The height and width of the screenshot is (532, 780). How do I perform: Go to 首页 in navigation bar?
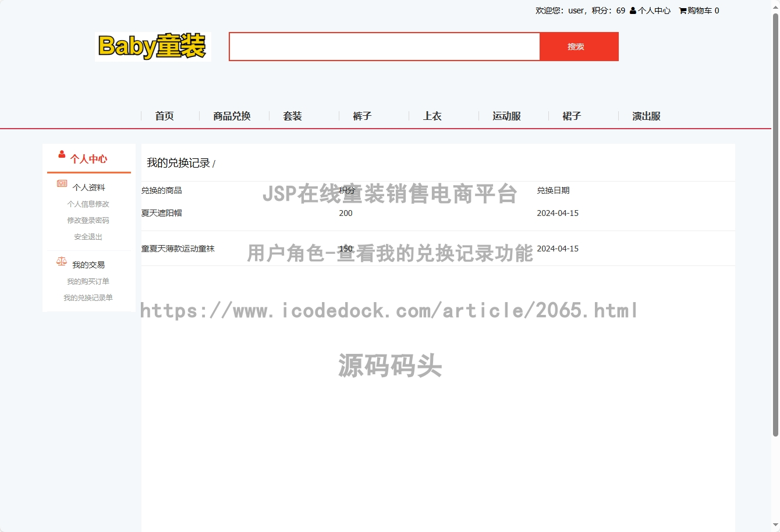click(x=164, y=116)
